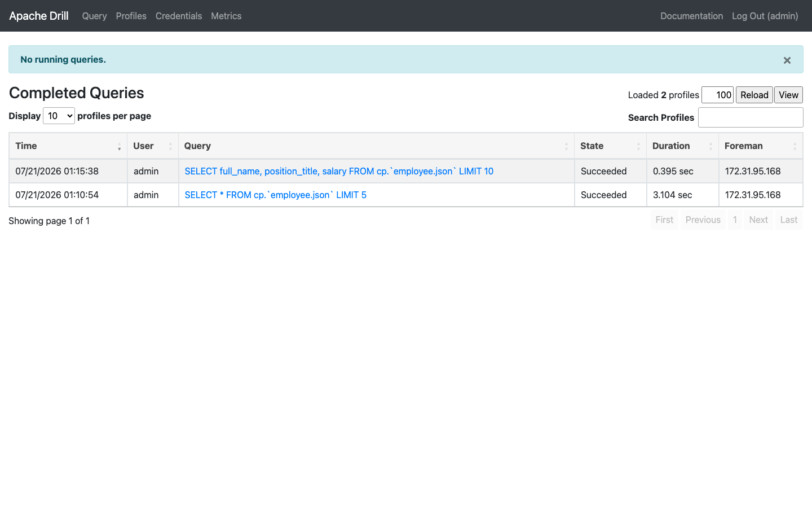Image resolution: width=812 pixels, height=508 pixels.
Task: Click Foreman IP in 01:15:38 row
Action: tap(753, 171)
